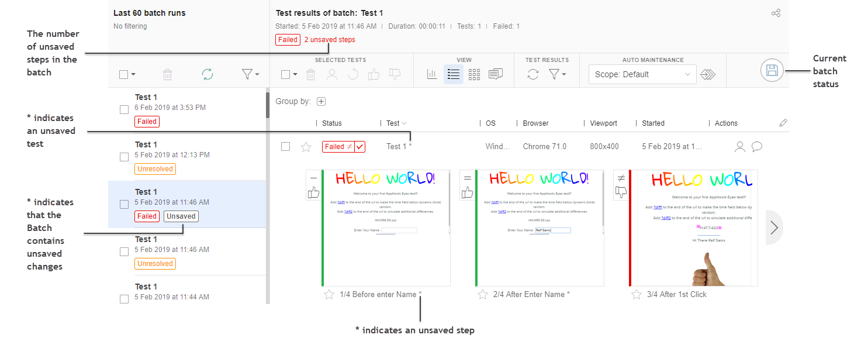Screen dimensions: 868x345
Task: Click the share batch icon
Action: point(776,13)
